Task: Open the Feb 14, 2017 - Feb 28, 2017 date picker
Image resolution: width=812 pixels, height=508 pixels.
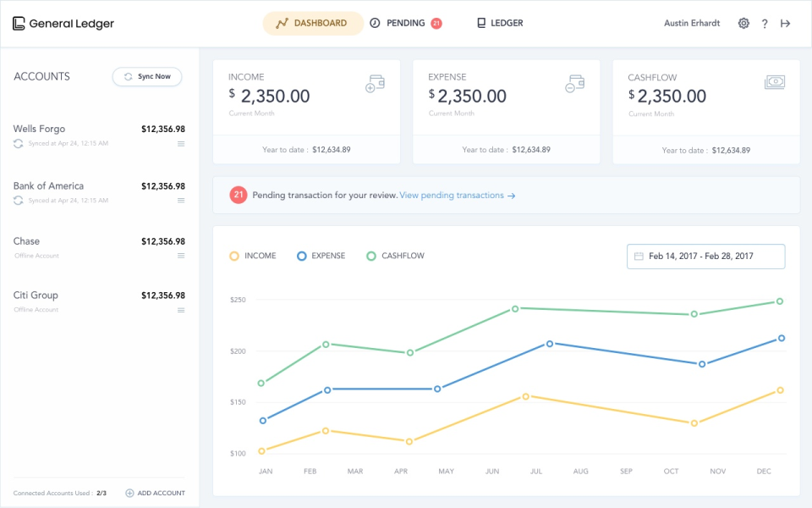Action: coord(705,256)
